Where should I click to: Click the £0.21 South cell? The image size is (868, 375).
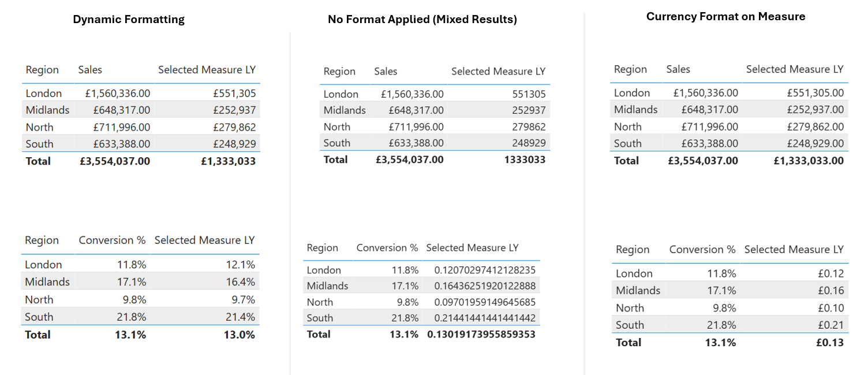830,325
